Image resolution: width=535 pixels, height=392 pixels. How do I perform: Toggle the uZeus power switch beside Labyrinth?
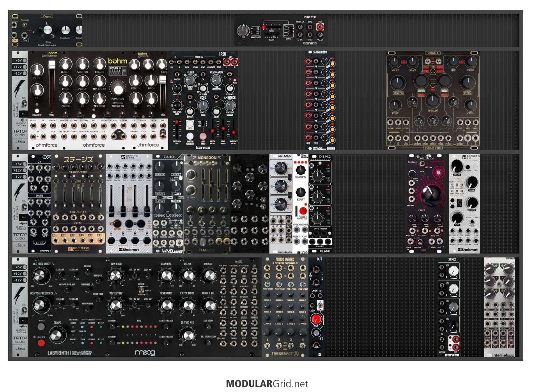[24, 310]
